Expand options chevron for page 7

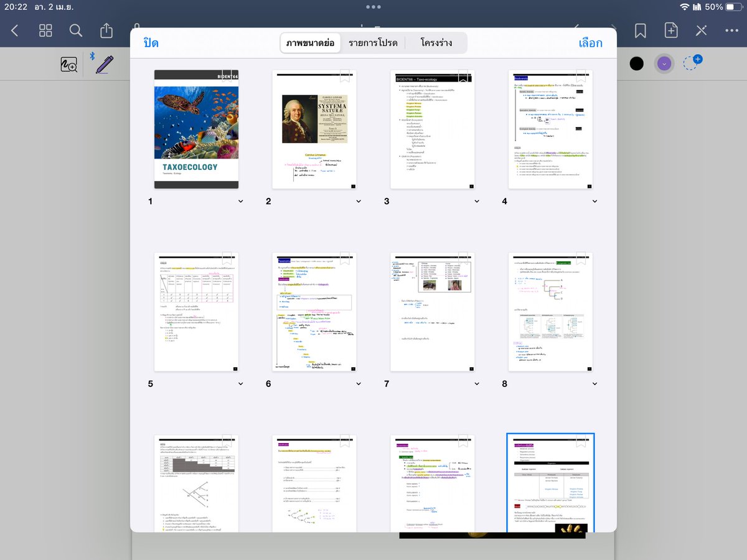click(x=477, y=383)
